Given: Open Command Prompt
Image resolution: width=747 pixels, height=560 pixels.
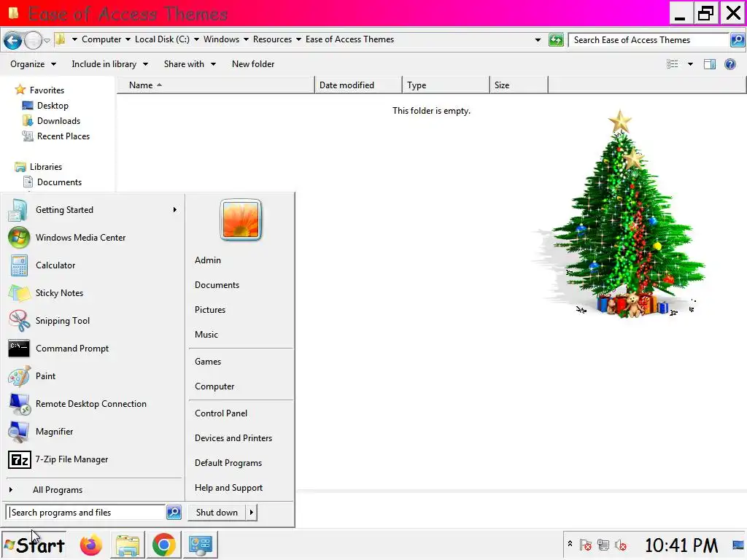Looking at the screenshot, I should (x=94, y=349).
